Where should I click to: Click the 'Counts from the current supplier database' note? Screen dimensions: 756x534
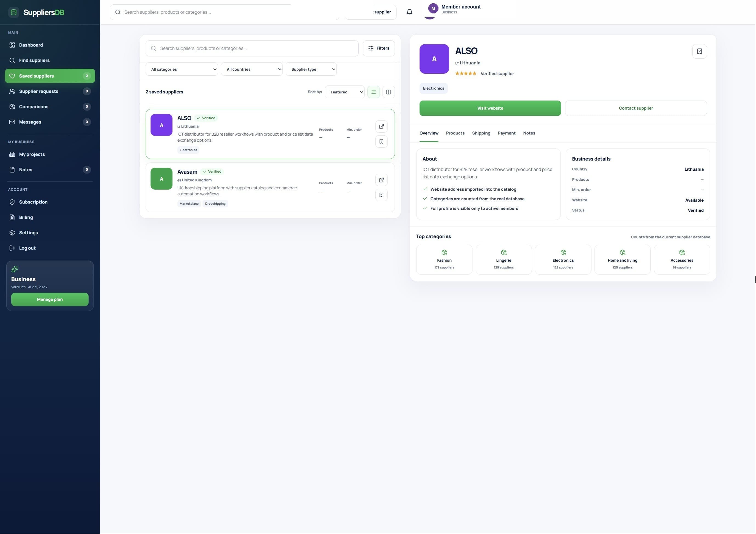tap(670, 237)
